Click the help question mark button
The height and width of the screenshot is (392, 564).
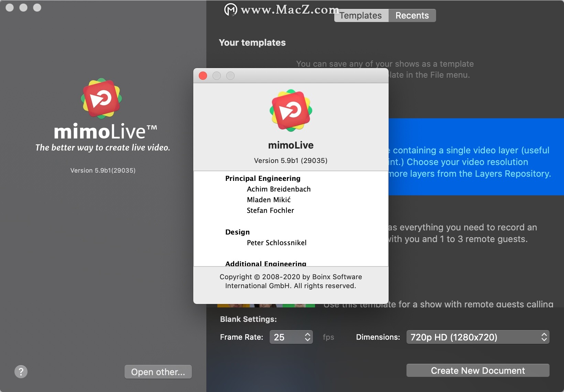21,371
